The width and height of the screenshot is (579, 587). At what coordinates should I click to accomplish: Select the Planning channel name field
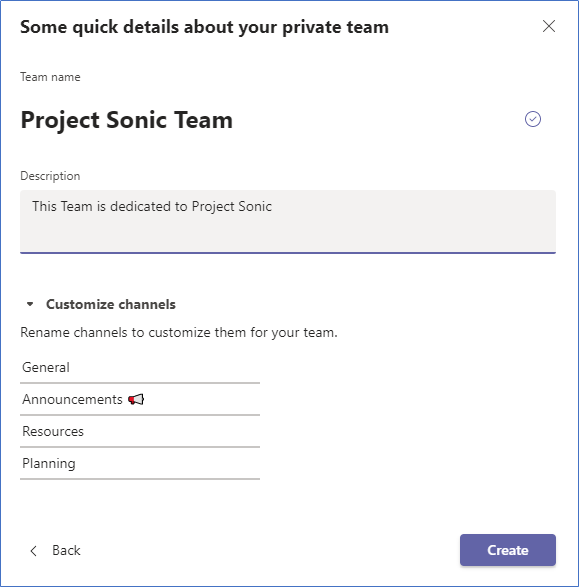click(140, 463)
